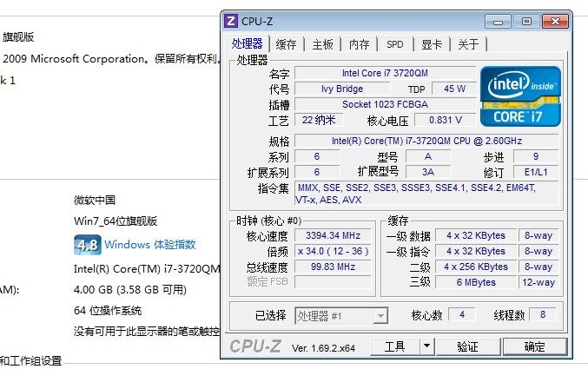Open the 关于 tab
This screenshot has height=369, width=588.
tap(468, 44)
